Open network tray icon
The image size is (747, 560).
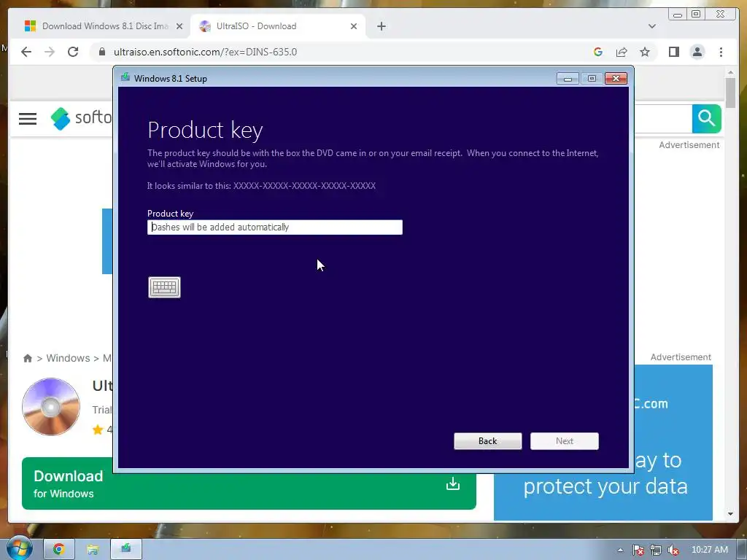(x=656, y=550)
